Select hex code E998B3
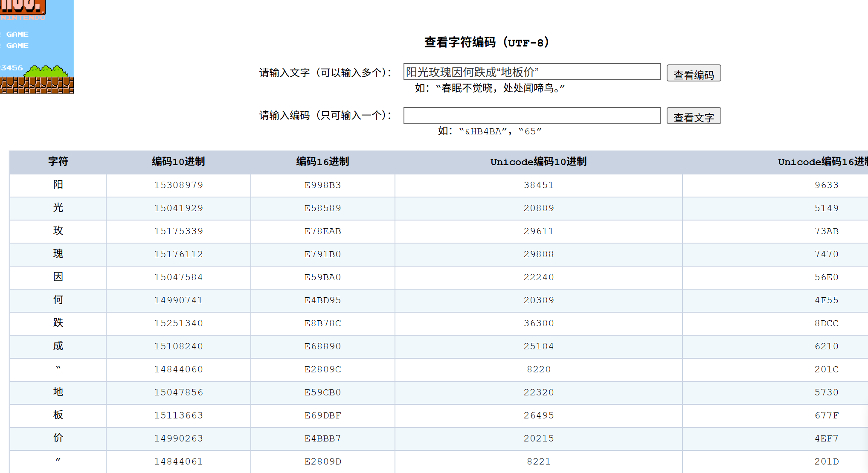The width and height of the screenshot is (868, 473). click(x=322, y=185)
